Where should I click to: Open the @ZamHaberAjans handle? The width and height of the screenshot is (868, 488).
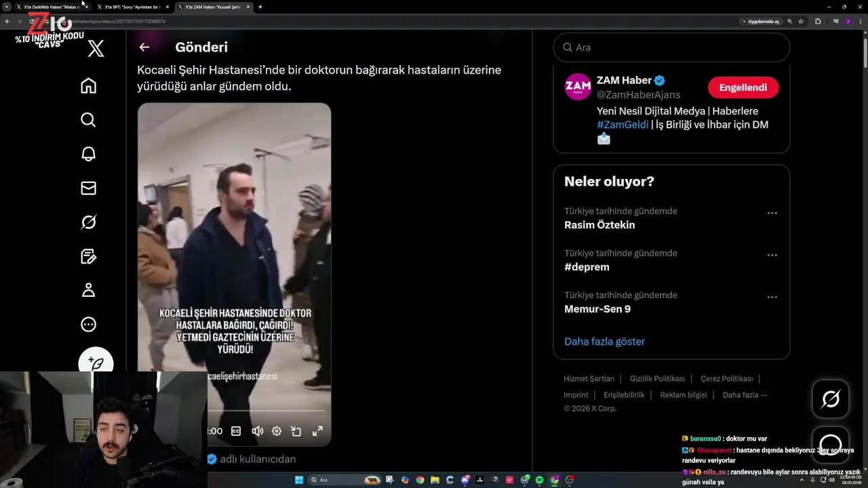click(x=638, y=95)
